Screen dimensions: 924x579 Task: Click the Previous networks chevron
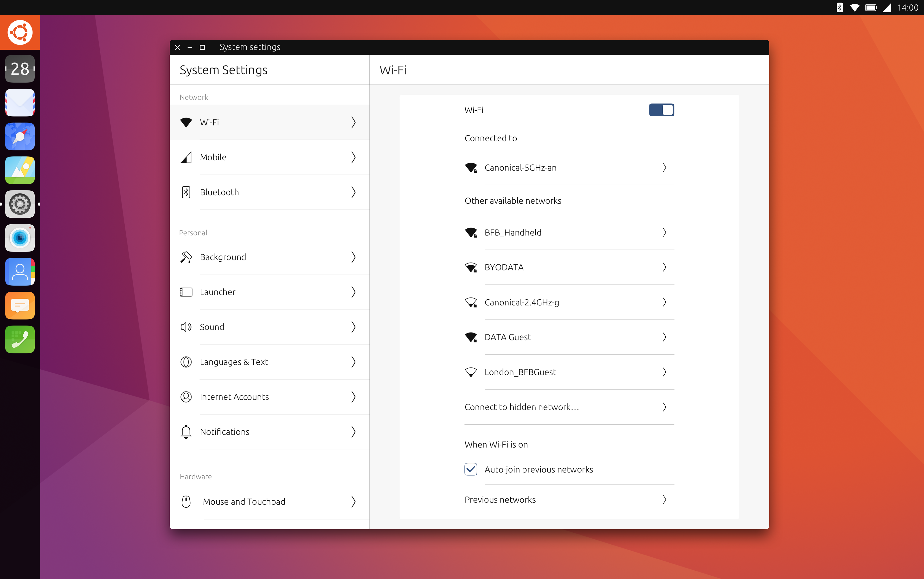(665, 500)
